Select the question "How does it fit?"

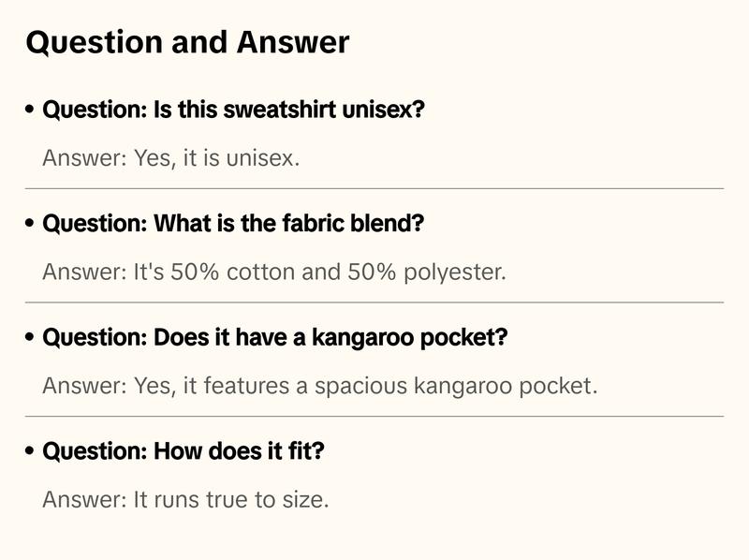(184, 451)
